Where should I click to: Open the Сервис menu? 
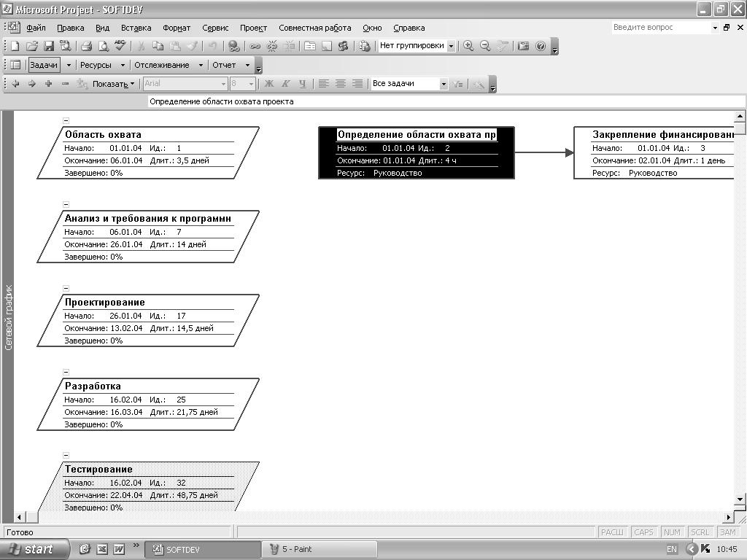click(215, 28)
